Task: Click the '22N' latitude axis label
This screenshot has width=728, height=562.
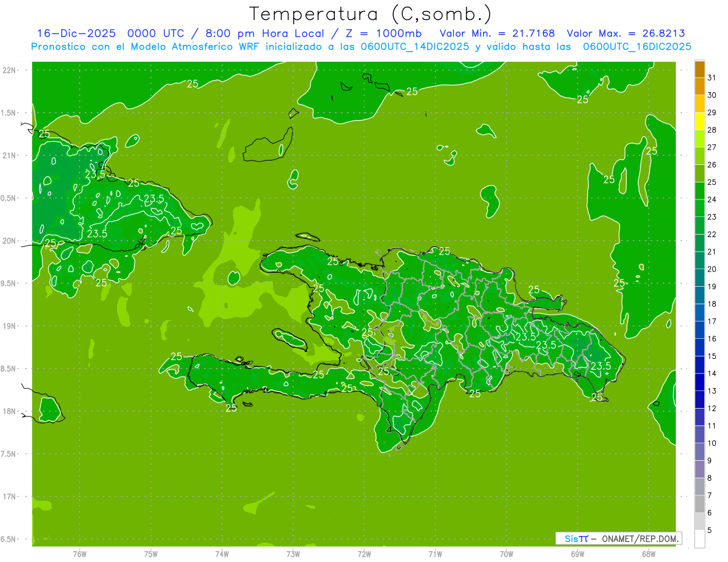Action: pyautogui.click(x=9, y=70)
